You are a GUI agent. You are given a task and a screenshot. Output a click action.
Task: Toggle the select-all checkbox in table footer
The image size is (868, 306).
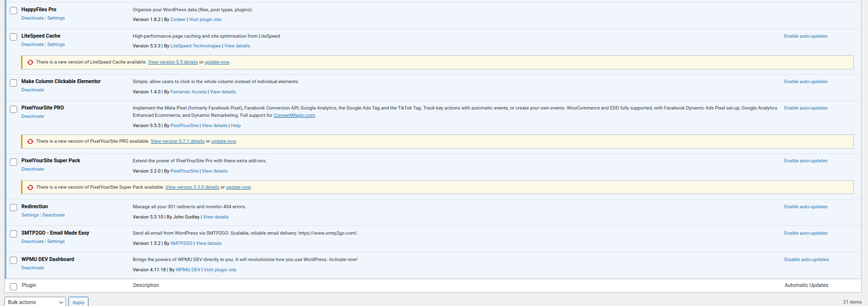(14, 286)
